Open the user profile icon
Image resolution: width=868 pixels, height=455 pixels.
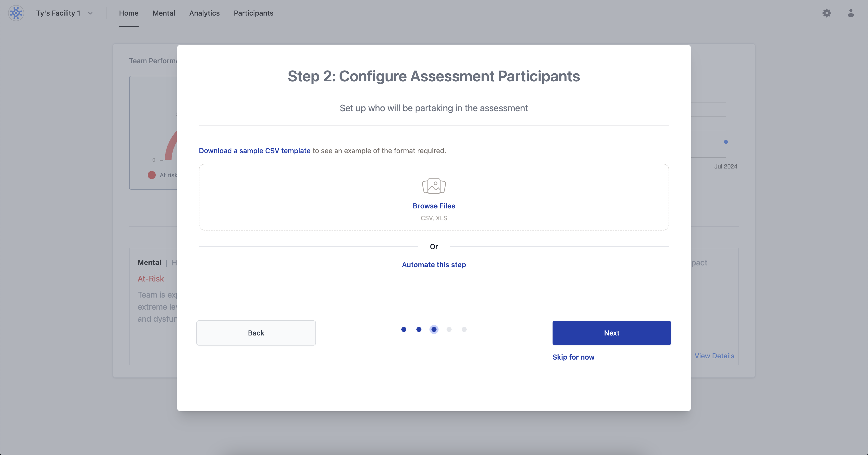click(850, 13)
